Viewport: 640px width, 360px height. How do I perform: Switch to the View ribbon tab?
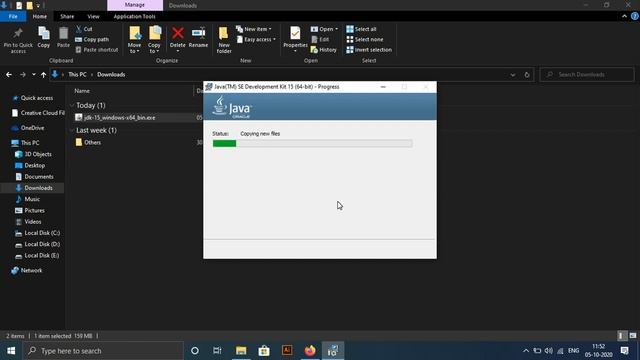click(93, 16)
